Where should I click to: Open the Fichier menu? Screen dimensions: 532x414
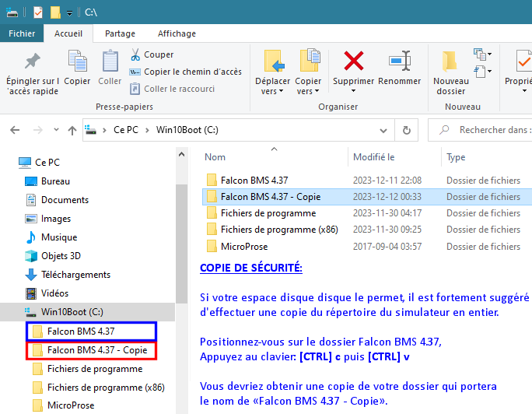click(x=21, y=33)
